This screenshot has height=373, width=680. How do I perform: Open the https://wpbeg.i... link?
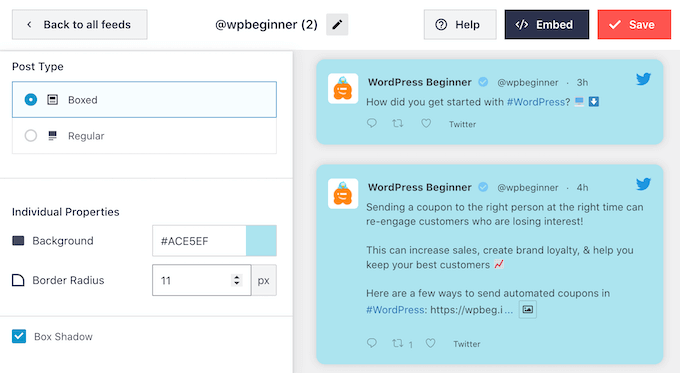point(471,310)
